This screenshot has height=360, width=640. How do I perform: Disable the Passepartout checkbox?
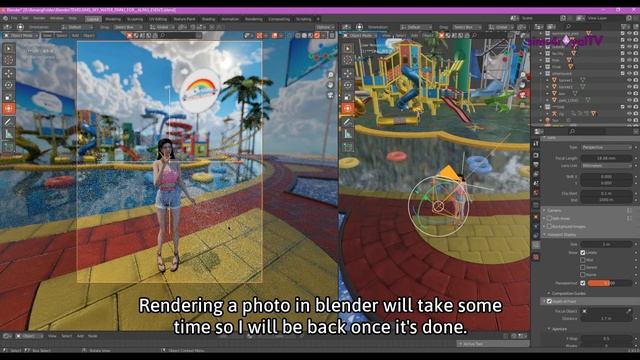[583, 283]
